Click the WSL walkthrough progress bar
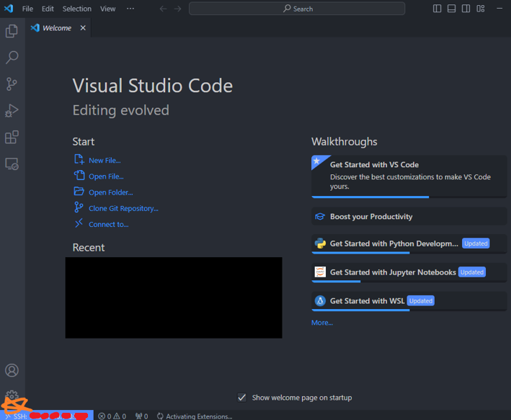Viewport: 511px width, 420px height. pos(409,310)
